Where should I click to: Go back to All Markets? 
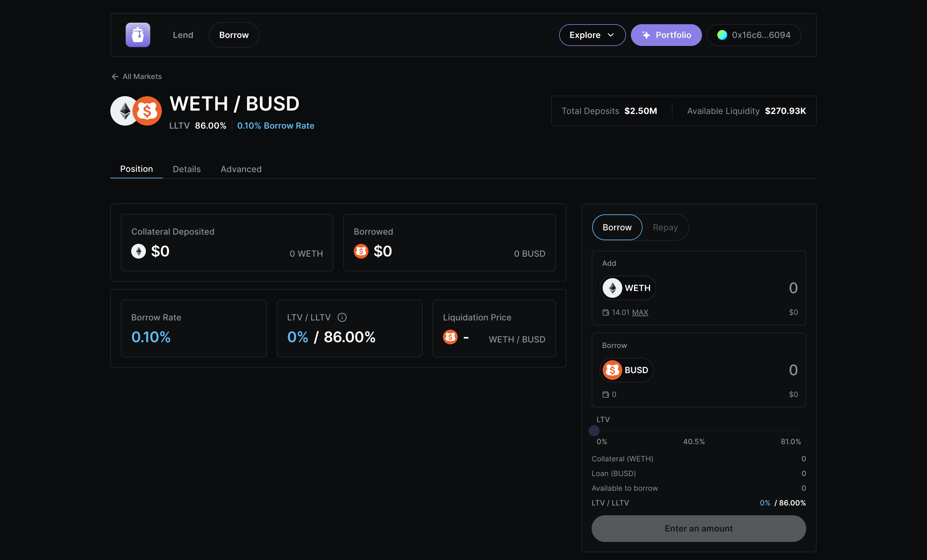pyautogui.click(x=137, y=76)
